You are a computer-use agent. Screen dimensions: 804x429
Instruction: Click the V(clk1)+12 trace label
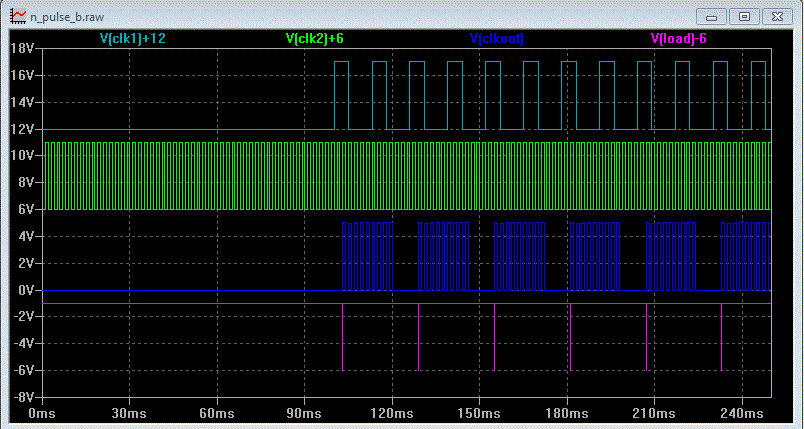[x=133, y=38]
